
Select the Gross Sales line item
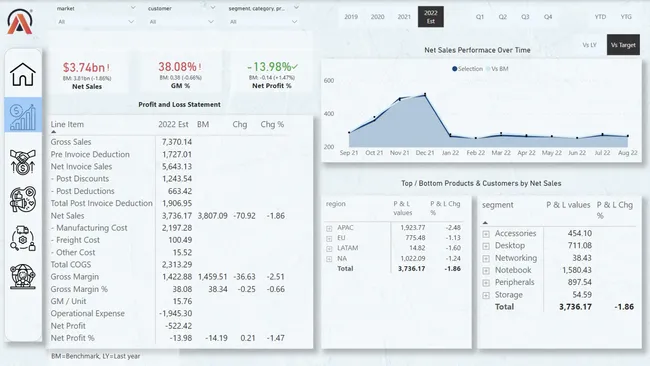71,142
